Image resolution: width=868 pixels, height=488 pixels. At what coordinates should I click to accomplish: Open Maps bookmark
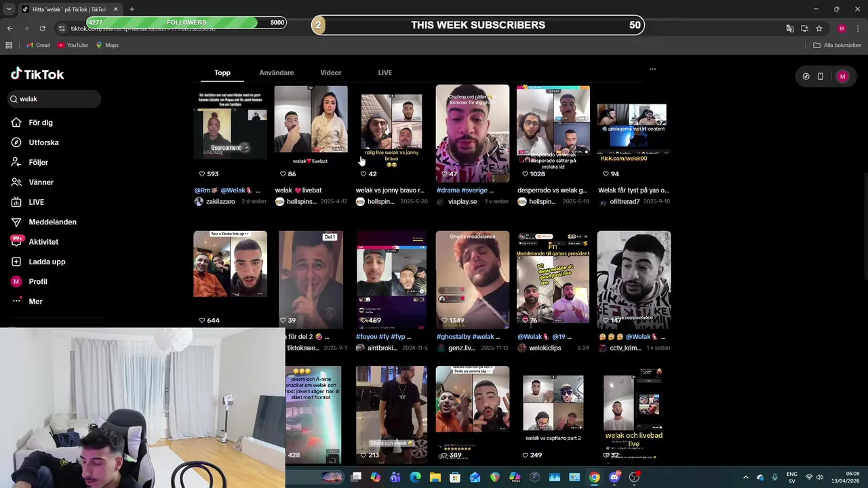107,45
